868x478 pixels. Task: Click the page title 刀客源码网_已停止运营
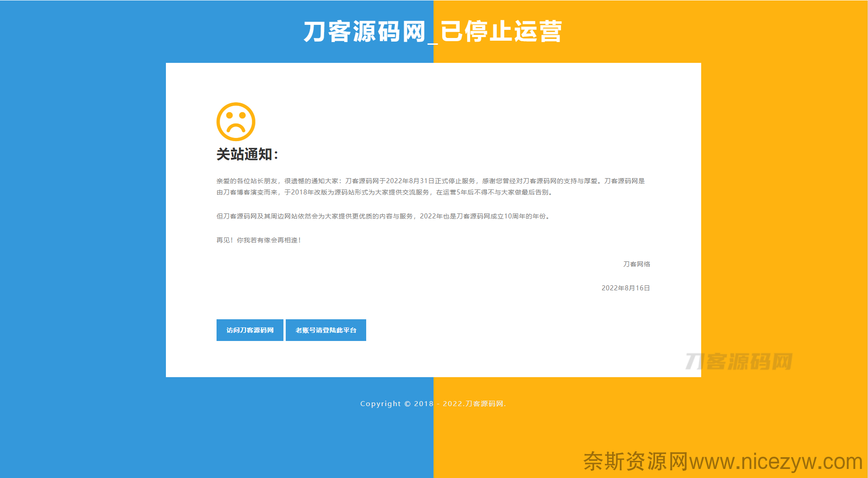click(x=433, y=32)
